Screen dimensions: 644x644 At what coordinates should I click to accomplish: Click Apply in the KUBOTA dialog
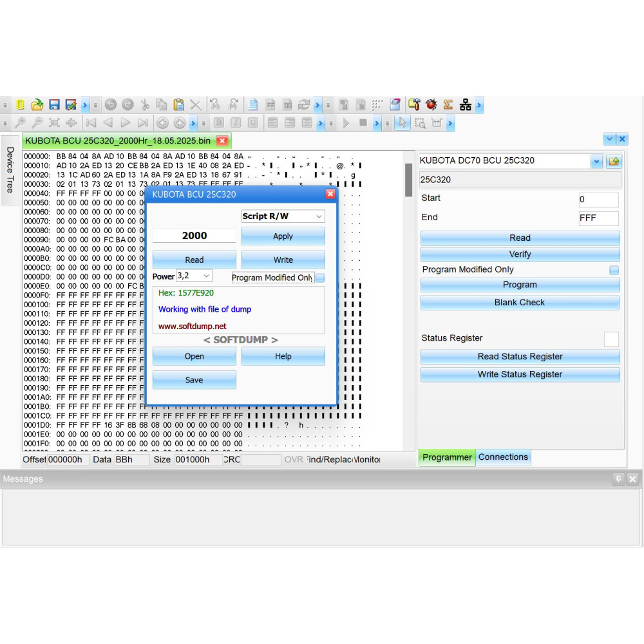tap(283, 236)
